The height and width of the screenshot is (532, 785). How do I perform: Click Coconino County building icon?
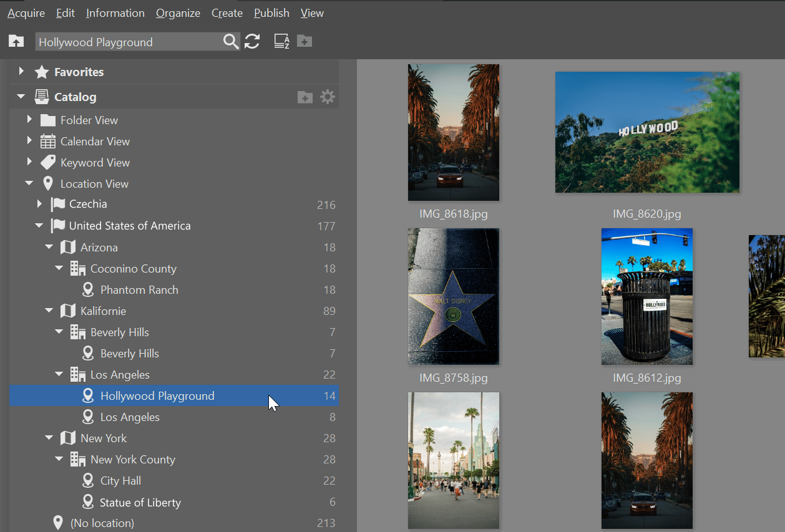tap(78, 269)
